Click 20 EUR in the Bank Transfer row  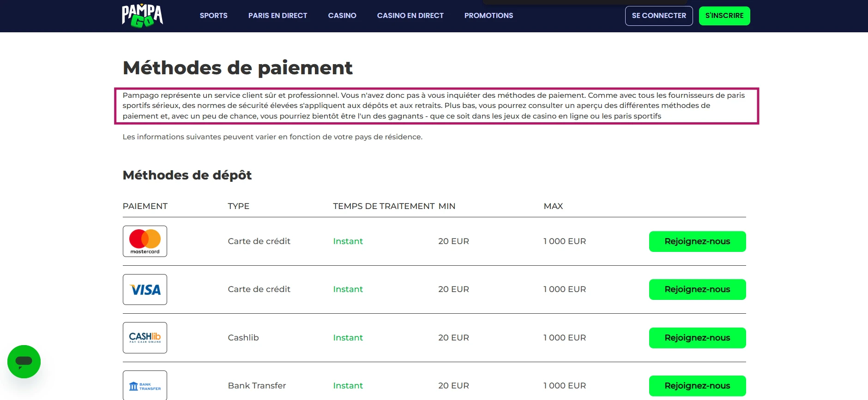[x=453, y=386]
